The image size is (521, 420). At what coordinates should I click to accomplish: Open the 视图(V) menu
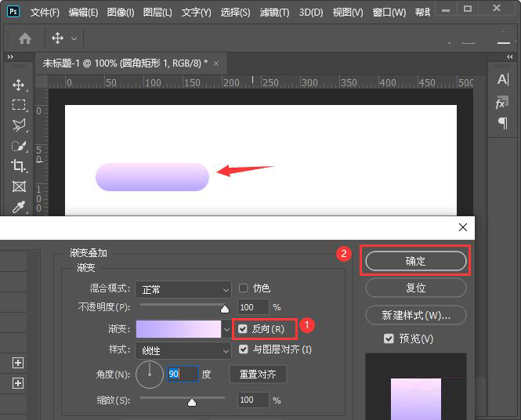point(348,13)
